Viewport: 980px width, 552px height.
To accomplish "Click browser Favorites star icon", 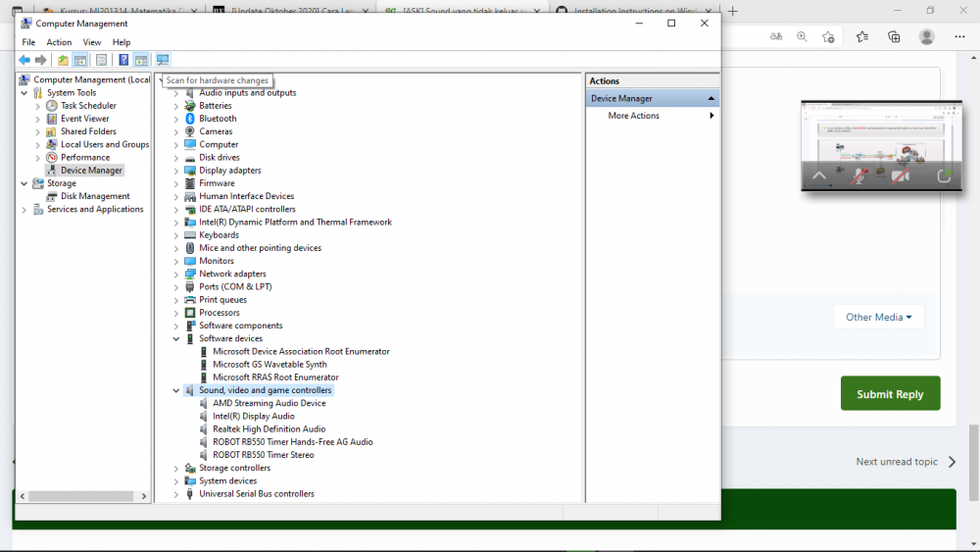I will coord(862,37).
